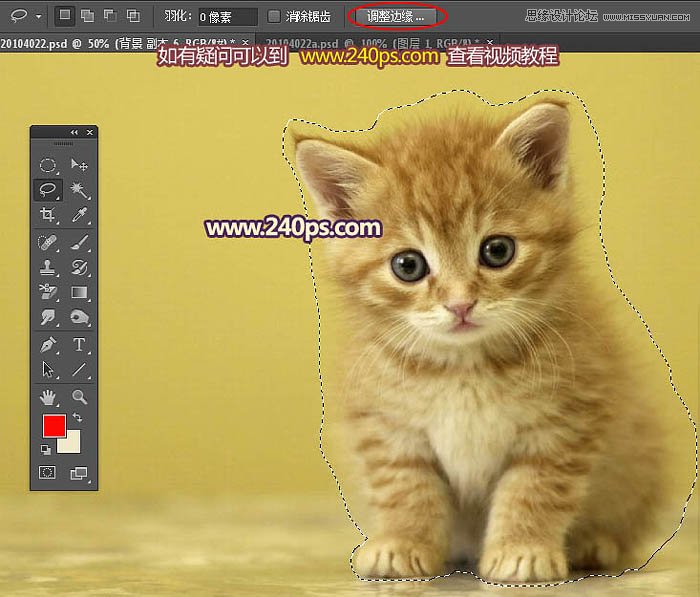Click the 调整边缘 Refine Edge button
The height and width of the screenshot is (597, 700).
[396, 17]
